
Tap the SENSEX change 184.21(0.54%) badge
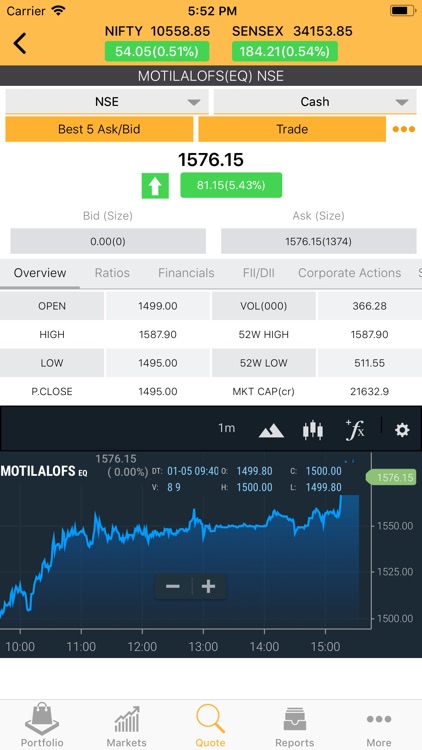click(285, 52)
